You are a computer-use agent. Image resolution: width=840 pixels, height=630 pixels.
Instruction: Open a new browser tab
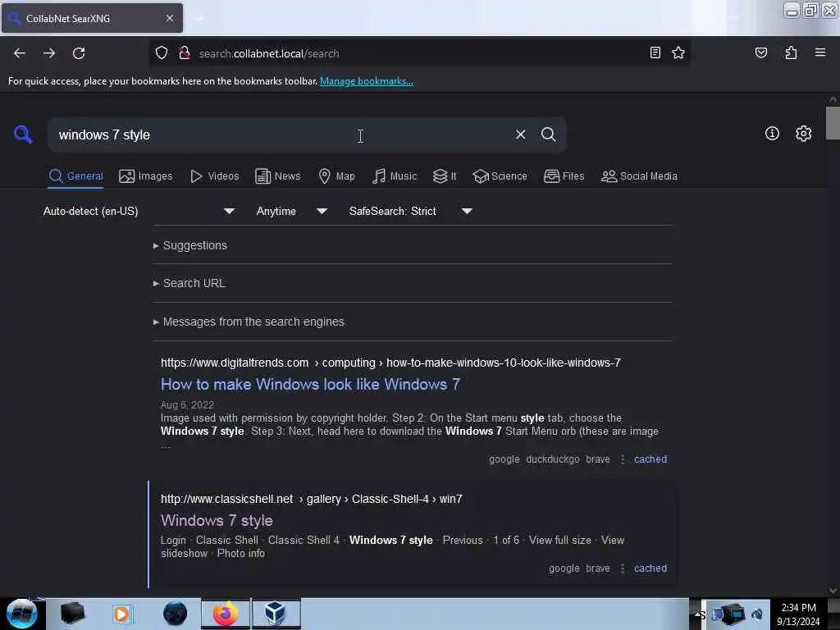[x=200, y=19]
